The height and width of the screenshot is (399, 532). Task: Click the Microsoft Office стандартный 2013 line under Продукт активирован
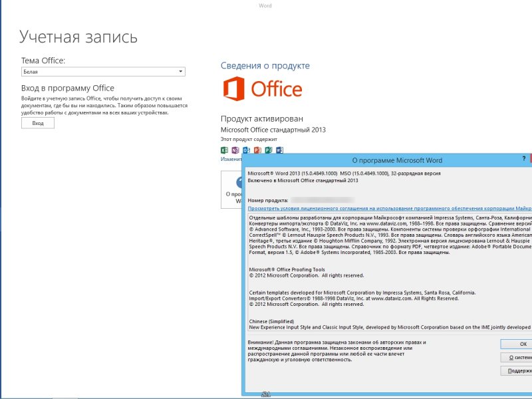(x=273, y=130)
